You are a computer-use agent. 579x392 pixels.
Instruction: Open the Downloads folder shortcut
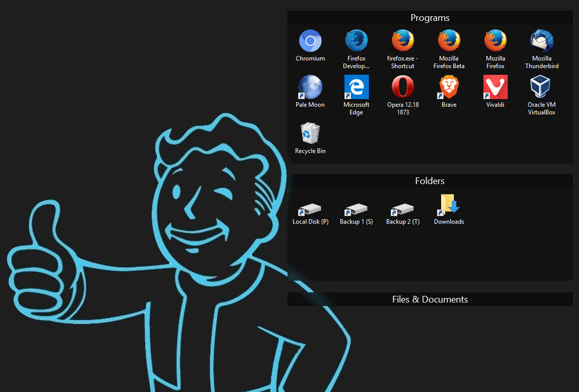click(449, 205)
